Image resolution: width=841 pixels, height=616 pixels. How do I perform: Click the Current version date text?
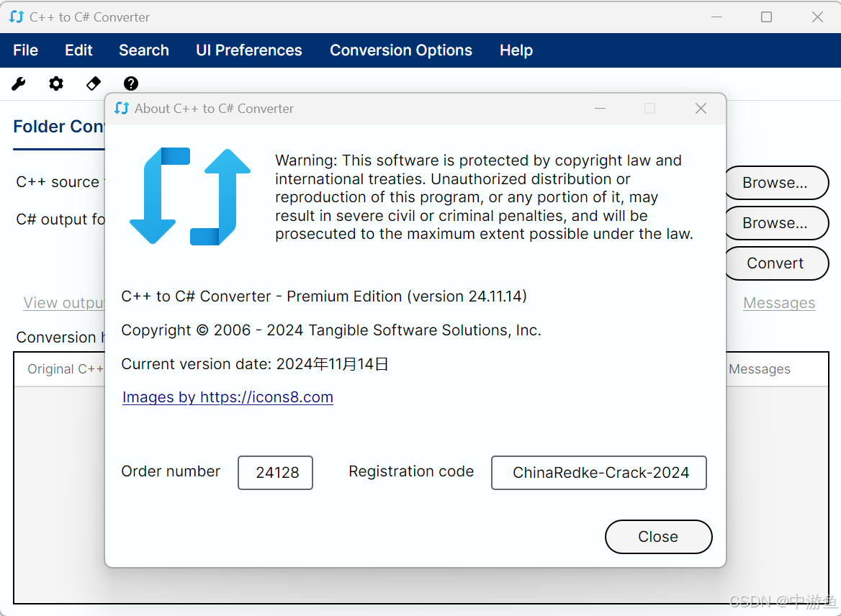tap(255, 364)
